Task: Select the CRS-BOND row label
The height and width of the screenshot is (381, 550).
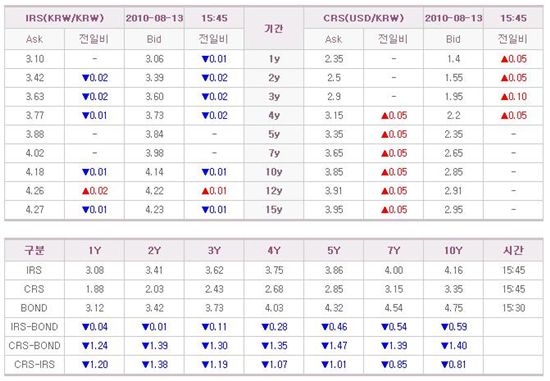Action: (34, 346)
